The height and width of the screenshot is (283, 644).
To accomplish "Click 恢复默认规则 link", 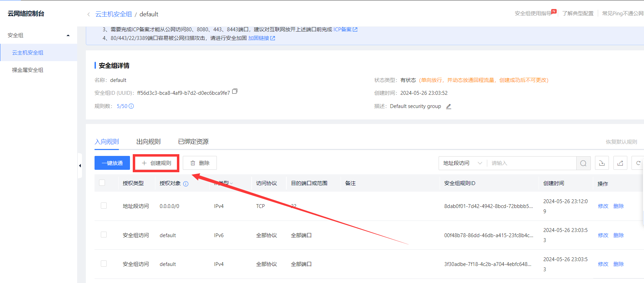I will click(x=621, y=142).
